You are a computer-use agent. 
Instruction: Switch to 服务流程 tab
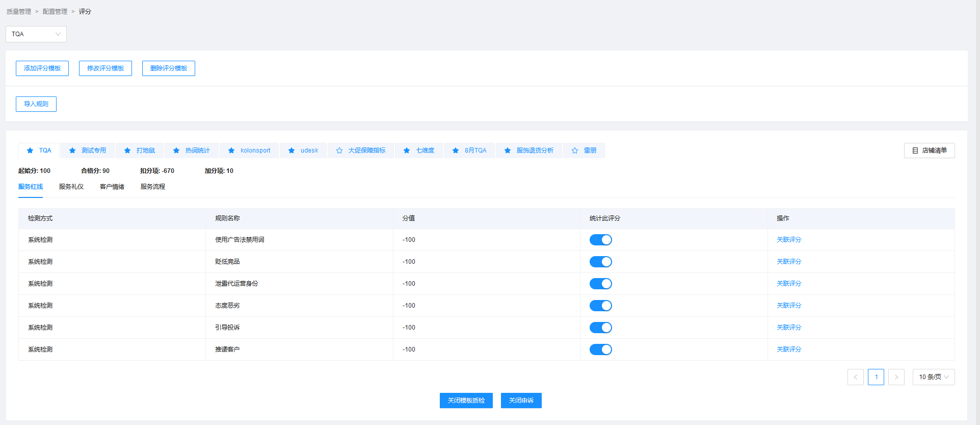pyautogui.click(x=153, y=187)
